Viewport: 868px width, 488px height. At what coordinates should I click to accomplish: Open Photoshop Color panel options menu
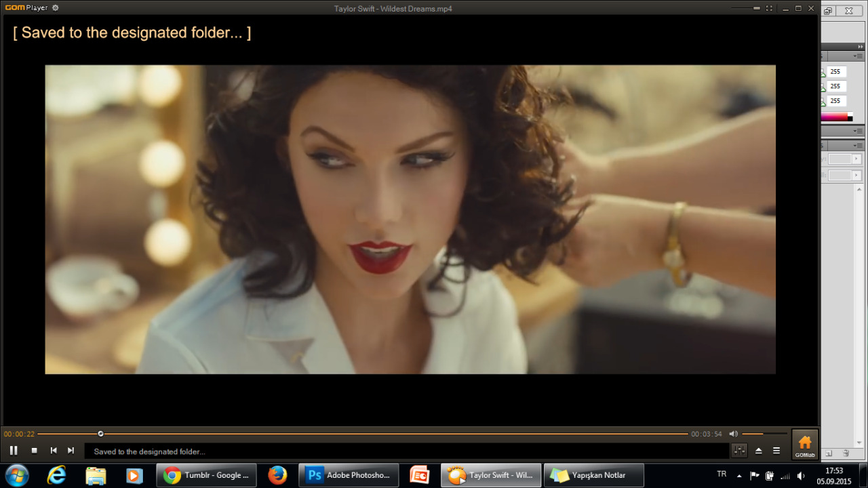[x=859, y=56]
